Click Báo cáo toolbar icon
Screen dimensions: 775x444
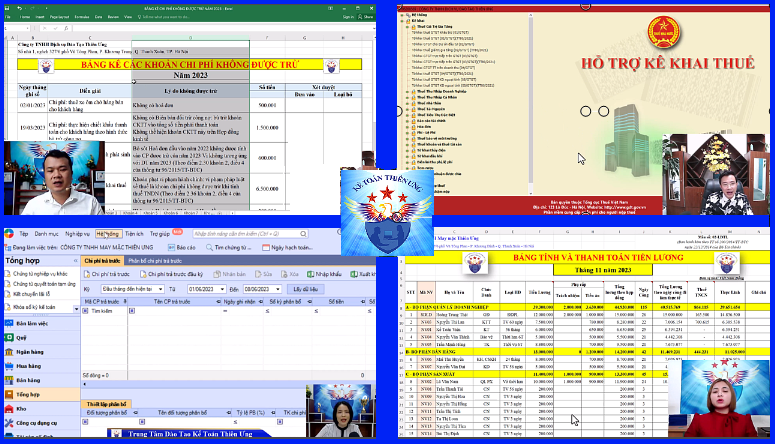tap(171, 247)
